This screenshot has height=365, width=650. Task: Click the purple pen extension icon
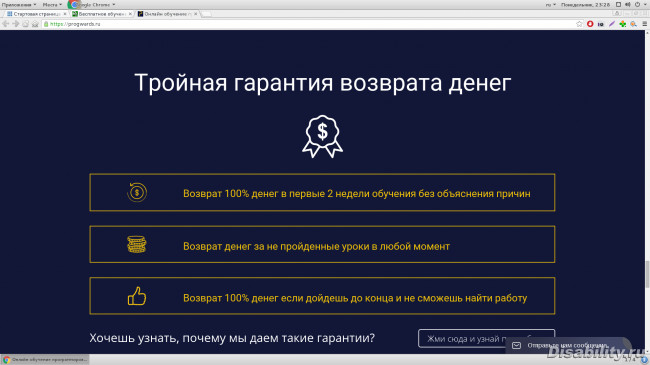(x=611, y=24)
